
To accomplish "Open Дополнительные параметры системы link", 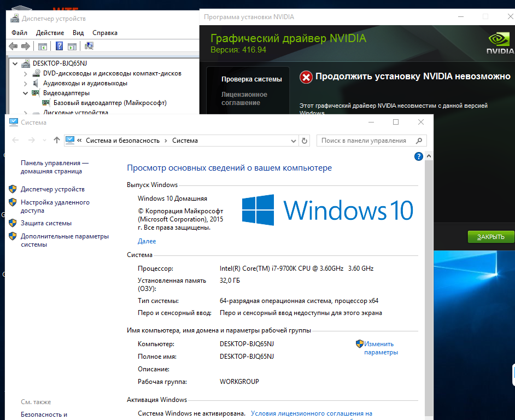I will point(65,240).
